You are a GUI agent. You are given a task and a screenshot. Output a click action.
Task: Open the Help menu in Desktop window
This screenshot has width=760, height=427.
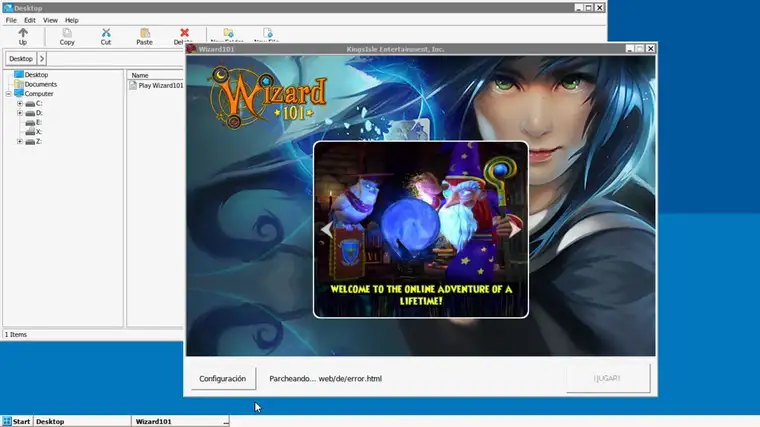(72, 20)
